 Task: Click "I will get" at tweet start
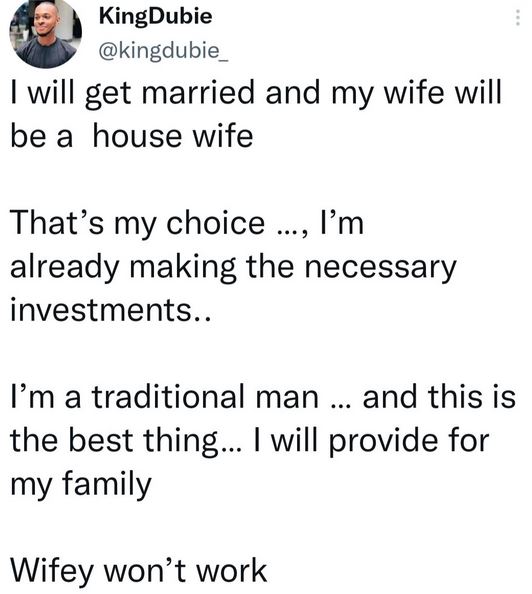click(71, 94)
